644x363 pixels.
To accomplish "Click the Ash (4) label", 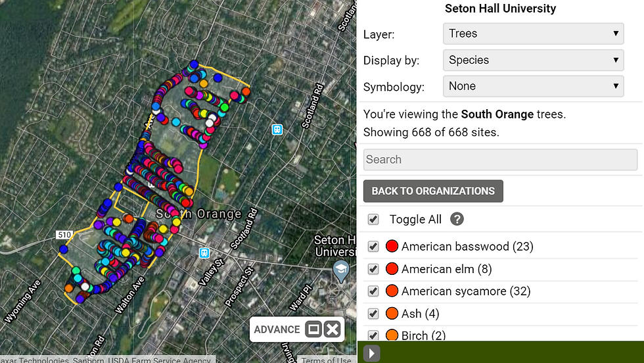I will point(420,314).
